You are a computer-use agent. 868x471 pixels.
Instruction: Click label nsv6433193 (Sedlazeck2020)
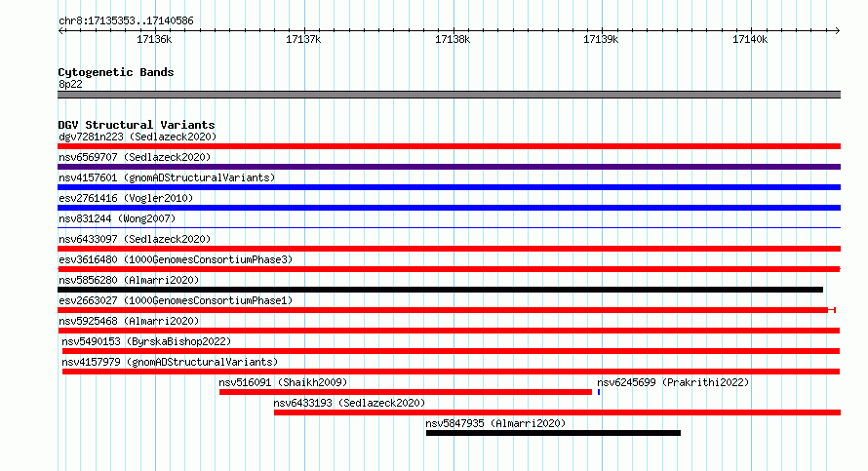point(349,403)
